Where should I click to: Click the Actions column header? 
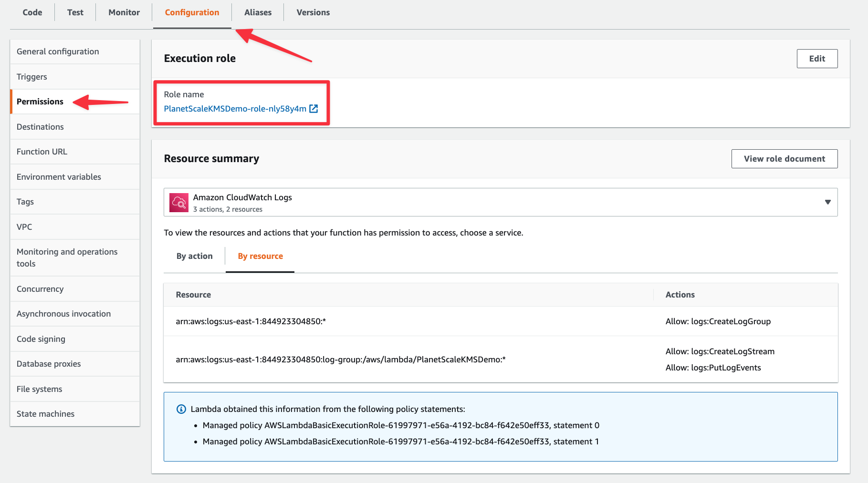[x=680, y=295]
